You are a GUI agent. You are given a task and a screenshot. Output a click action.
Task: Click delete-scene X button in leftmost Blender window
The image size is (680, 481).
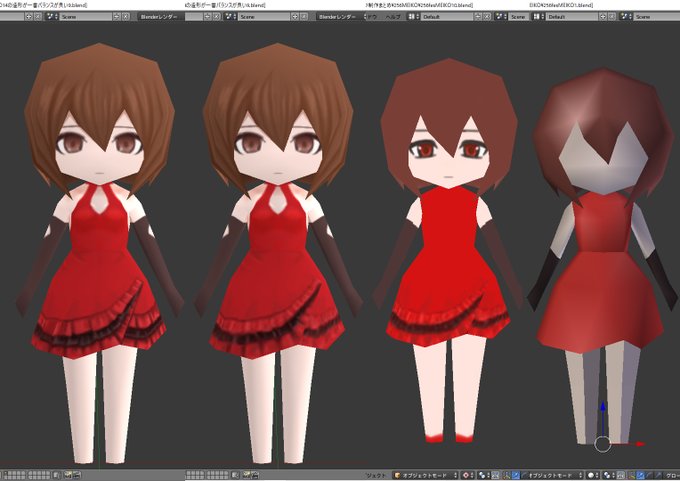pos(126,16)
